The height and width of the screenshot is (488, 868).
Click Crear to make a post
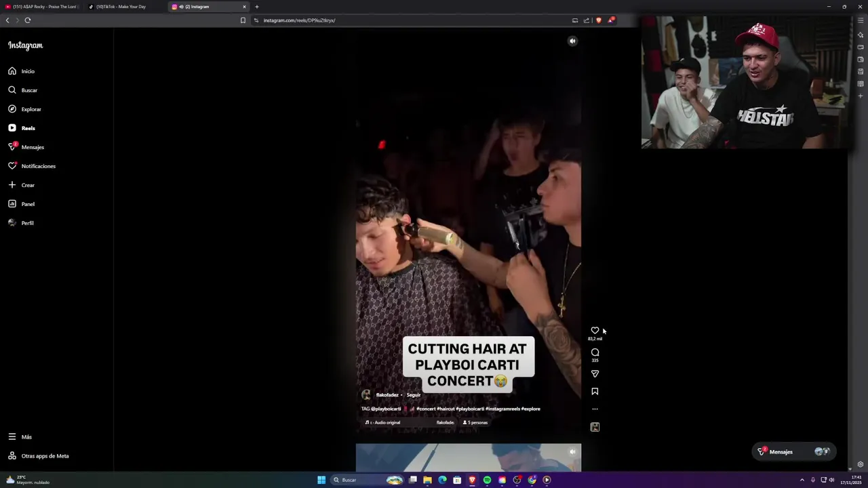point(22,185)
